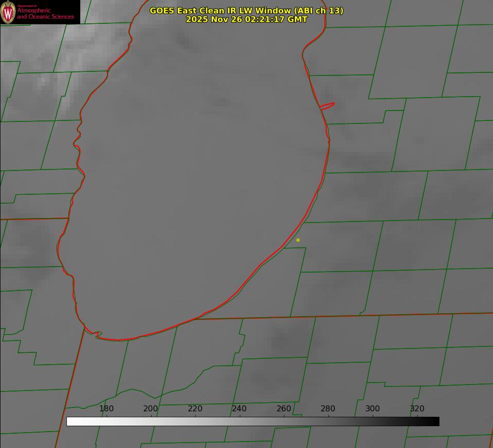
Task: Click the 220 tick label on the colorbar
Action: point(195,408)
